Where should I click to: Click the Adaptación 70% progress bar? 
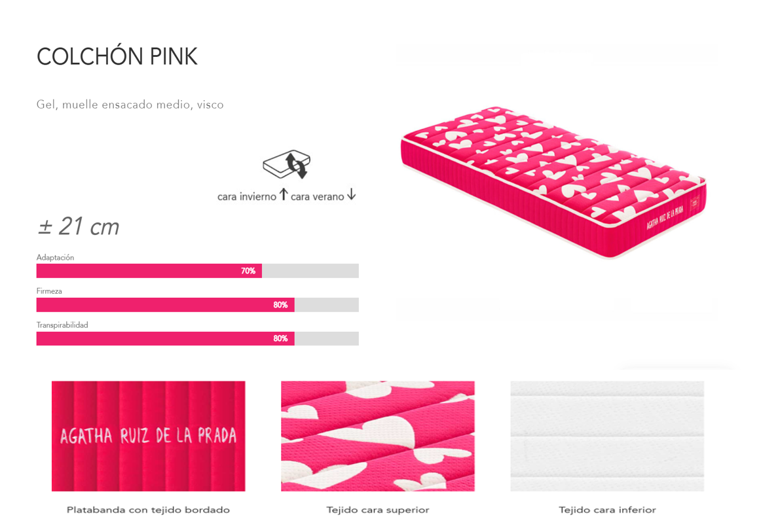coord(198,271)
